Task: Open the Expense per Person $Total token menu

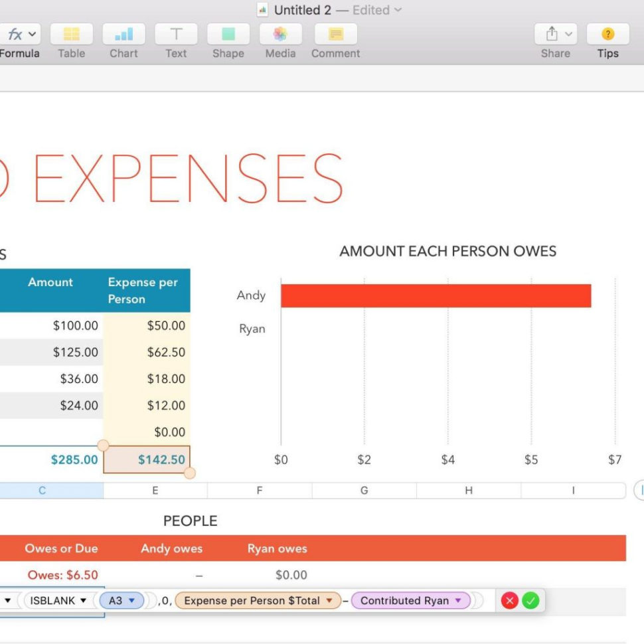Action: [330, 600]
